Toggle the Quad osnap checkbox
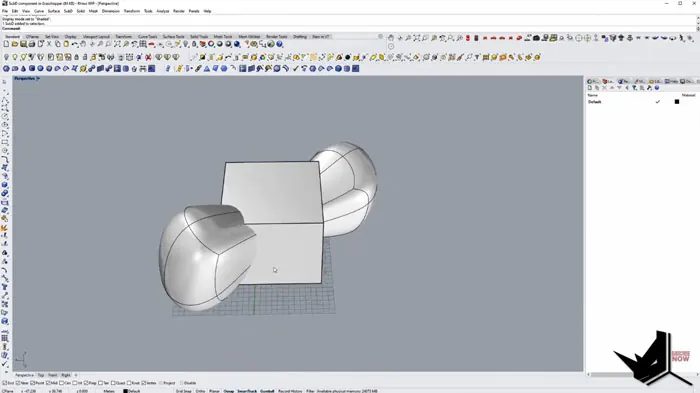The height and width of the screenshot is (393, 700). click(x=113, y=383)
